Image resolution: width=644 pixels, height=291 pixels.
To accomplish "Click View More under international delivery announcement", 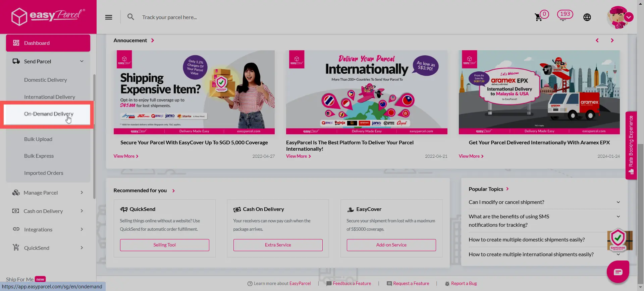I will point(298,156).
